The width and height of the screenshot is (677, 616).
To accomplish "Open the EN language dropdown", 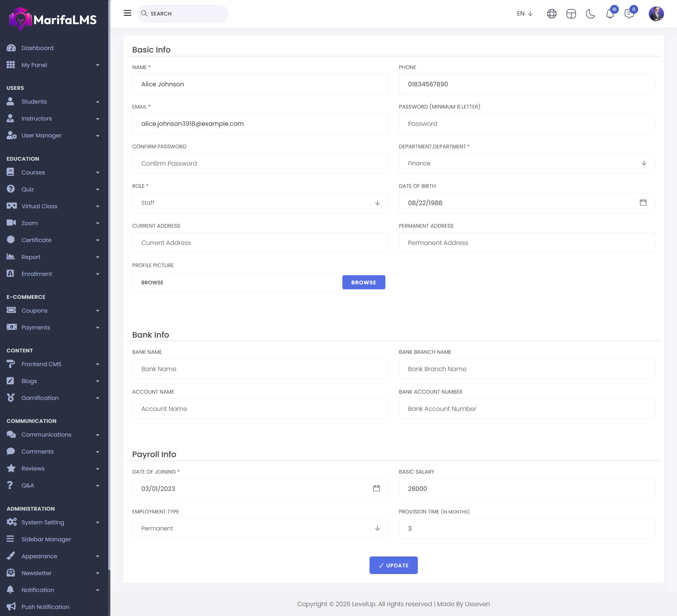I will coord(524,14).
